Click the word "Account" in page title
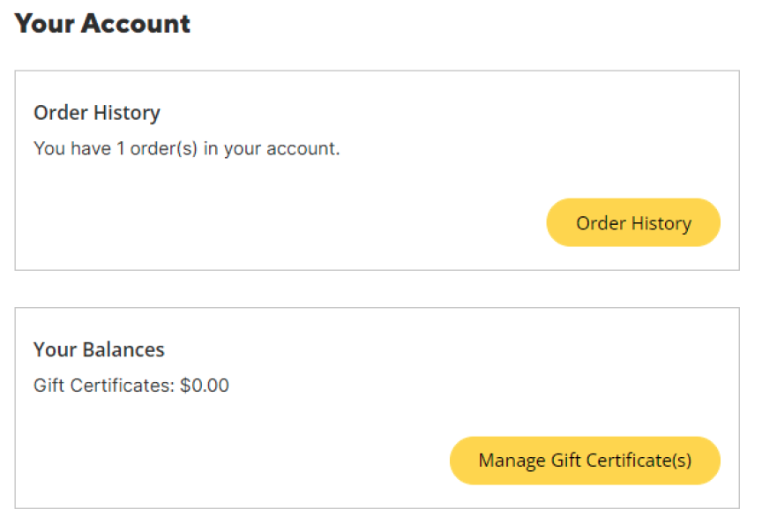 click(136, 24)
